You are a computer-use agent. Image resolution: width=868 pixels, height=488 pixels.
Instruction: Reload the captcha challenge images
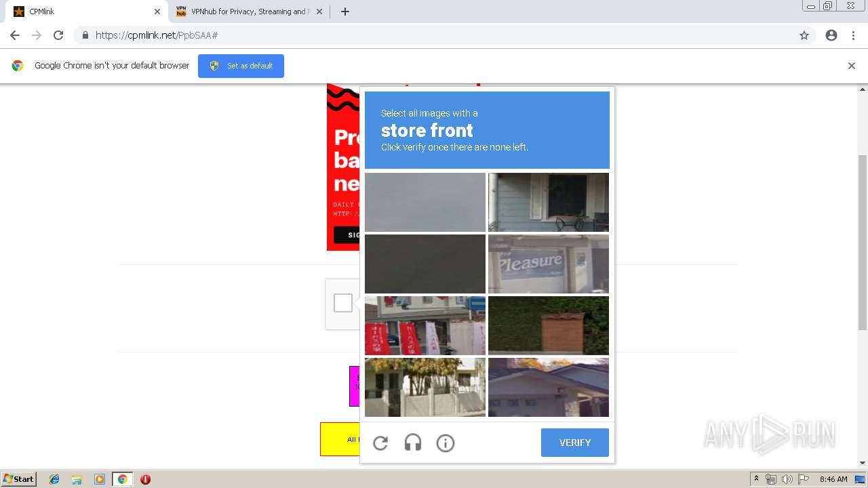point(380,443)
